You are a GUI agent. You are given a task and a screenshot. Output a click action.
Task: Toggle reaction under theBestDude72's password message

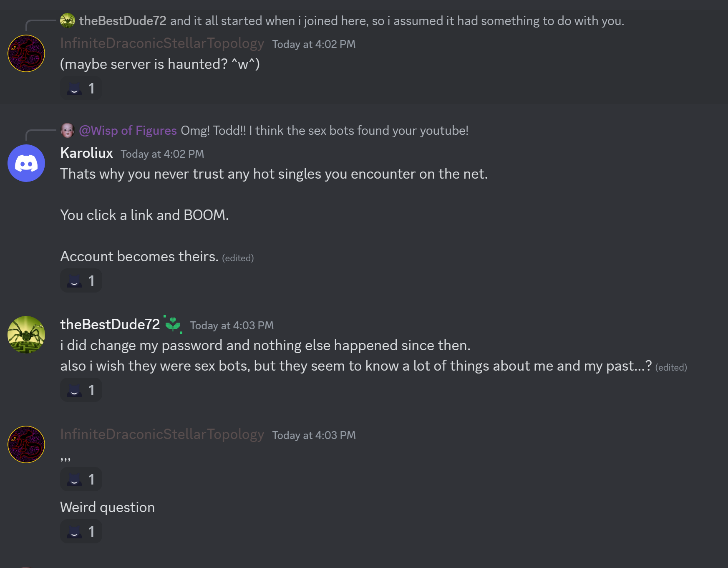(x=81, y=390)
